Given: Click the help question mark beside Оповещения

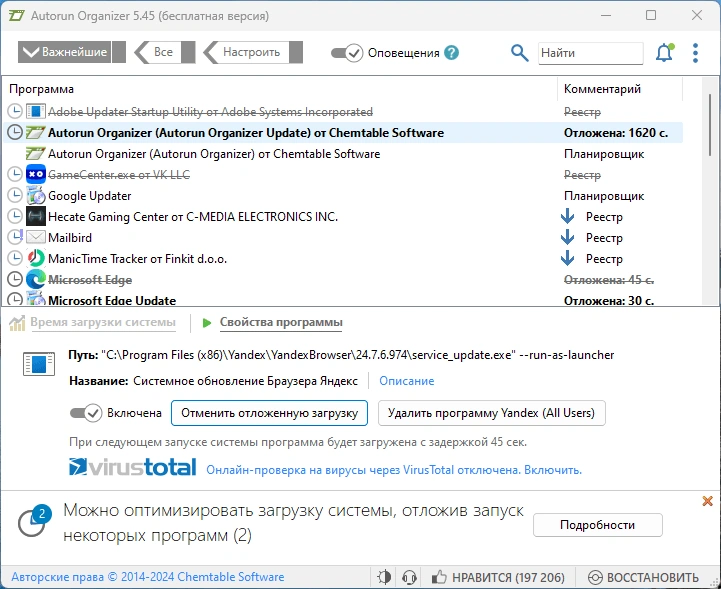Looking at the screenshot, I should click(452, 53).
